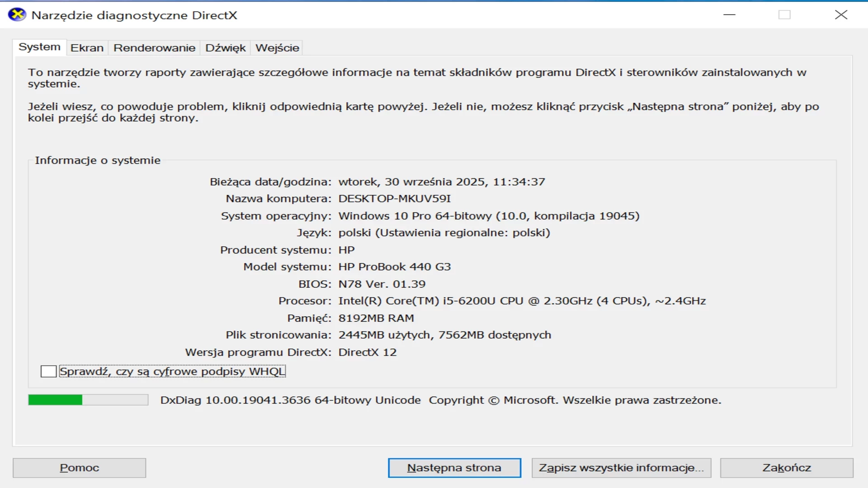Click the memory value 8192MB RAM
This screenshot has width=868, height=488.
tap(376, 318)
